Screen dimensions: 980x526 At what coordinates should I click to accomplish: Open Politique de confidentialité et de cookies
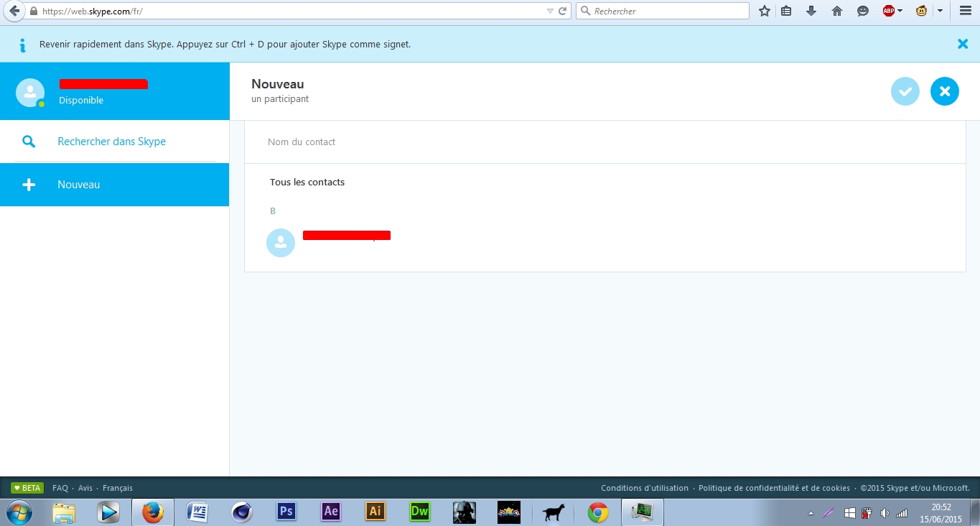[774, 488]
